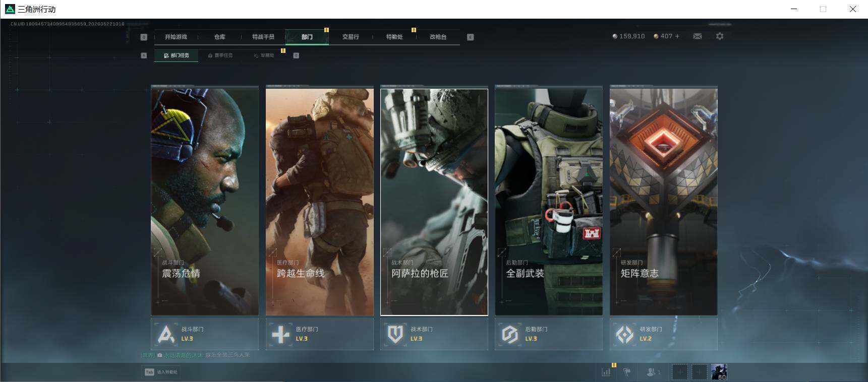Click the 战斗部门 emblem icon
Viewport: 868px width, 382px height.
[x=166, y=334]
